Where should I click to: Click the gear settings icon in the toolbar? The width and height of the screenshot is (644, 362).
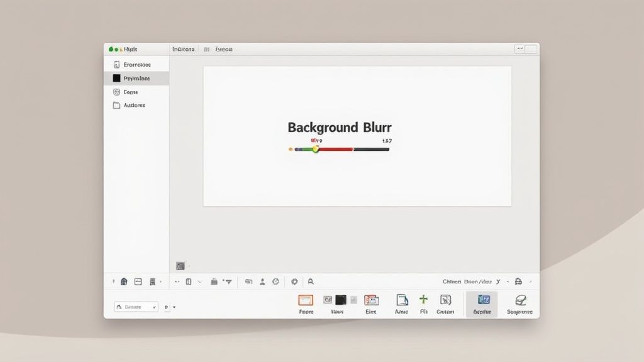[294, 282]
